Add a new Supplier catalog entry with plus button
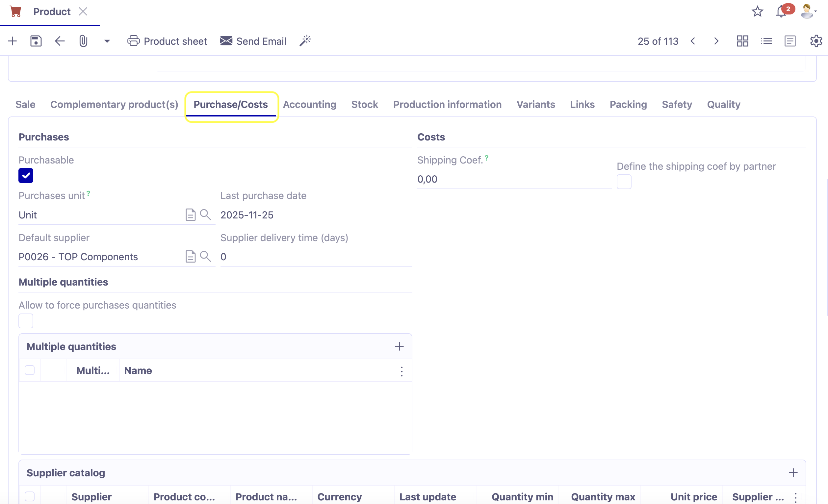Screen dimensions: 828x504 pos(793,472)
